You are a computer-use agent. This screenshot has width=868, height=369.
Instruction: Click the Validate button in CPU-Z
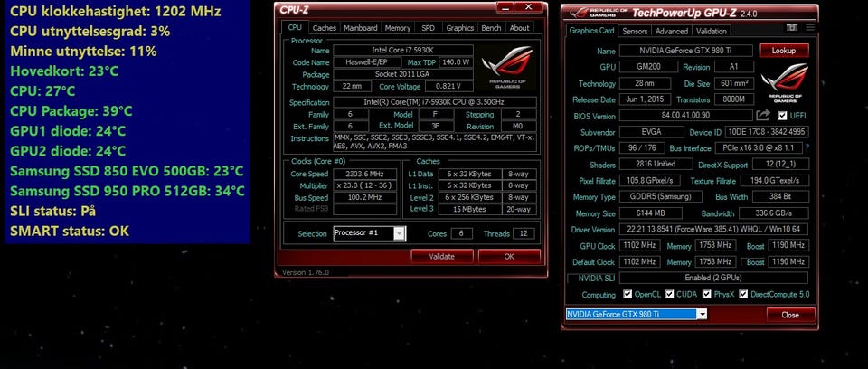pyautogui.click(x=442, y=256)
